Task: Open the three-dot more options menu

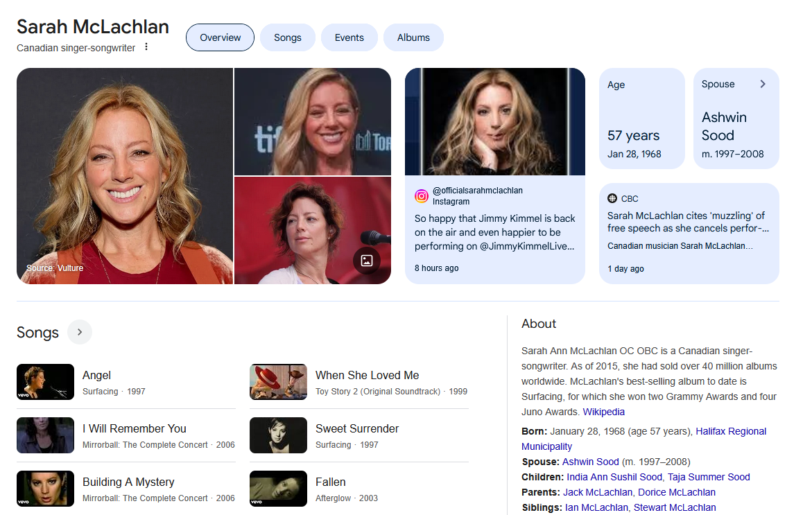Action: [146, 47]
